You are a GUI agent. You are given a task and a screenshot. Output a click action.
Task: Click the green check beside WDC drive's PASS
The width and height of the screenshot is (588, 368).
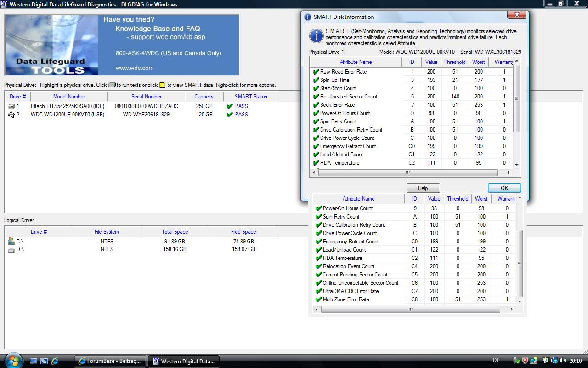point(230,115)
